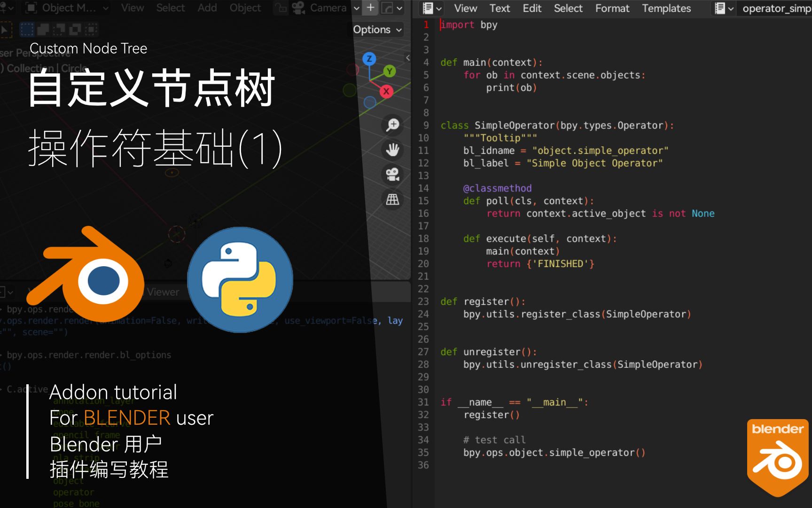Image resolution: width=812 pixels, height=508 pixels.
Task: Open the Format menu
Action: point(612,8)
